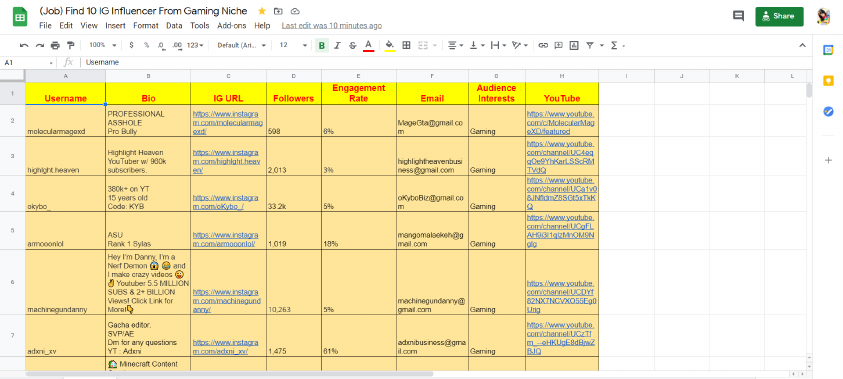Click the get add-ons plus icon
843x379 pixels.
(828, 160)
